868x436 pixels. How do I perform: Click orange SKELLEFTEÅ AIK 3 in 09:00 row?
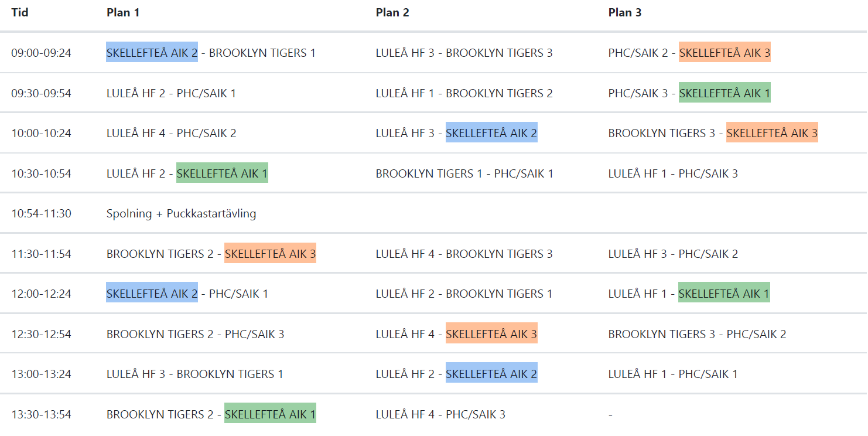(725, 53)
